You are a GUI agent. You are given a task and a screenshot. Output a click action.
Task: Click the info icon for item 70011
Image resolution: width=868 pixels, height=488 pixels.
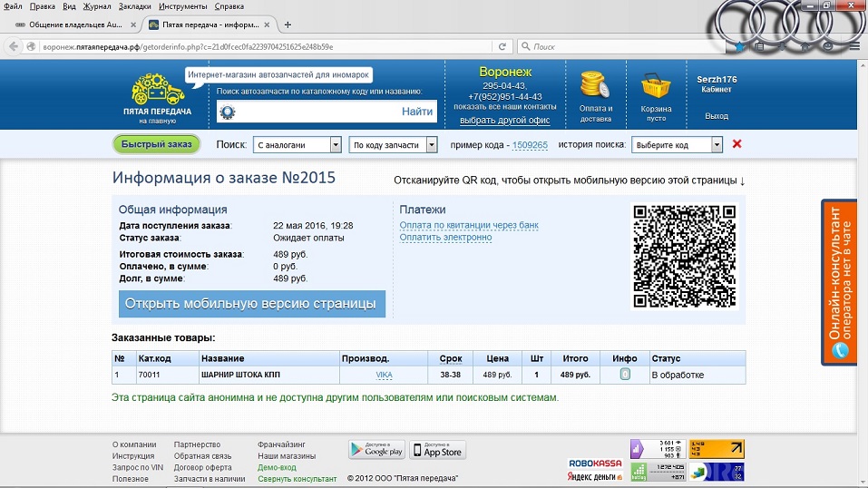625,375
